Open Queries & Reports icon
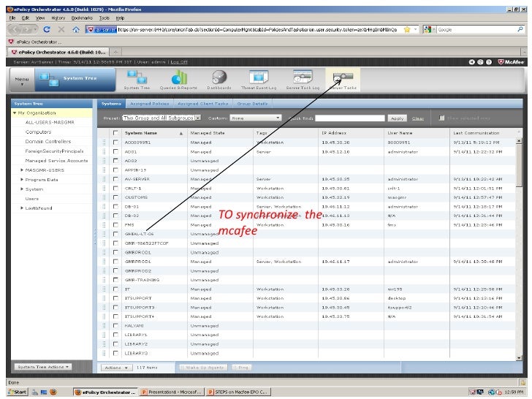 (x=178, y=80)
